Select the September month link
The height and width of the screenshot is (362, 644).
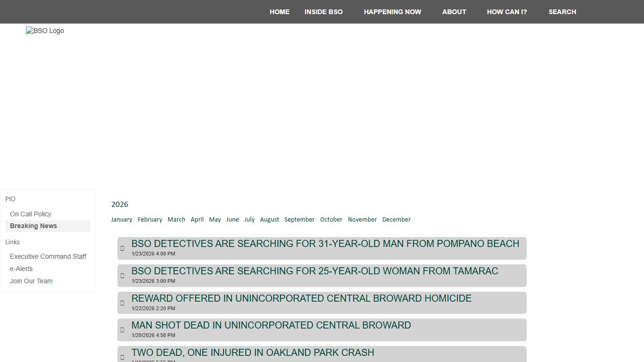point(299,220)
